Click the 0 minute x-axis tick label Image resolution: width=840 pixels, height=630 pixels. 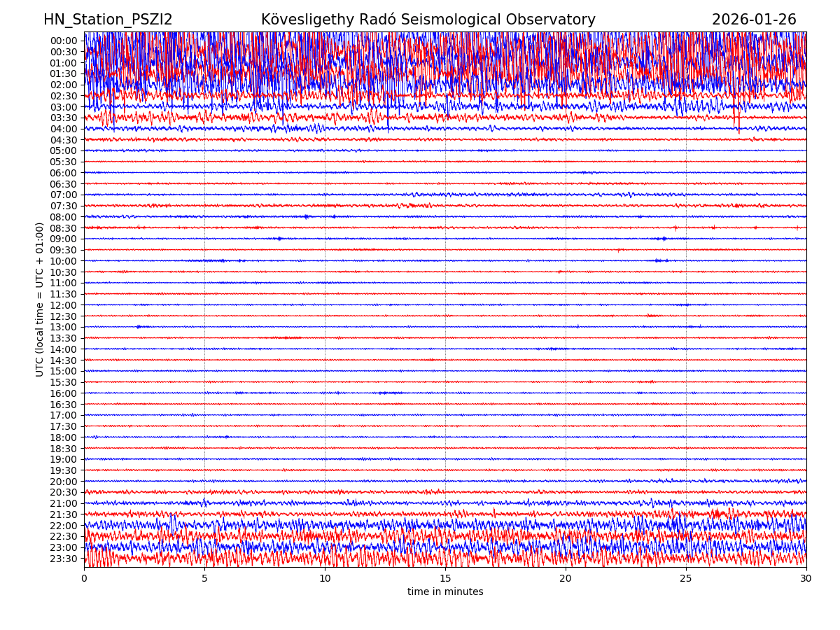84,579
